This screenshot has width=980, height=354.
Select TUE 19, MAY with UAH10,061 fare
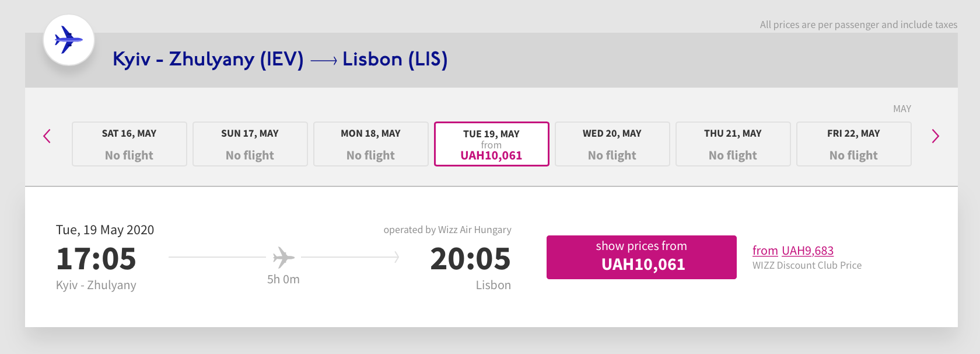pyautogui.click(x=492, y=144)
